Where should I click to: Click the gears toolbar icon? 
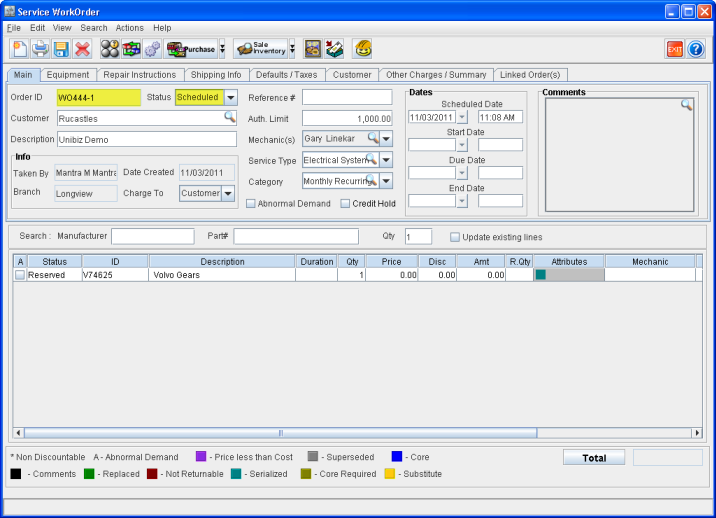tap(153, 49)
